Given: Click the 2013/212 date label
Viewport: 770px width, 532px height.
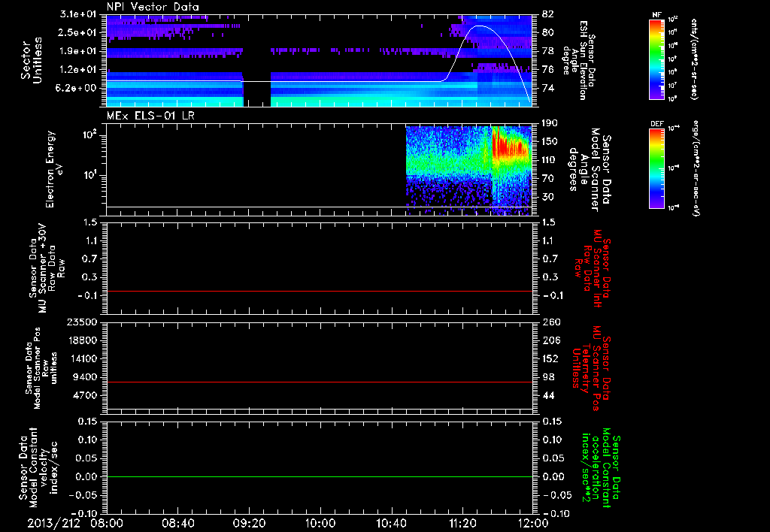Looking at the screenshot, I should pyautogui.click(x=53, y=523).
